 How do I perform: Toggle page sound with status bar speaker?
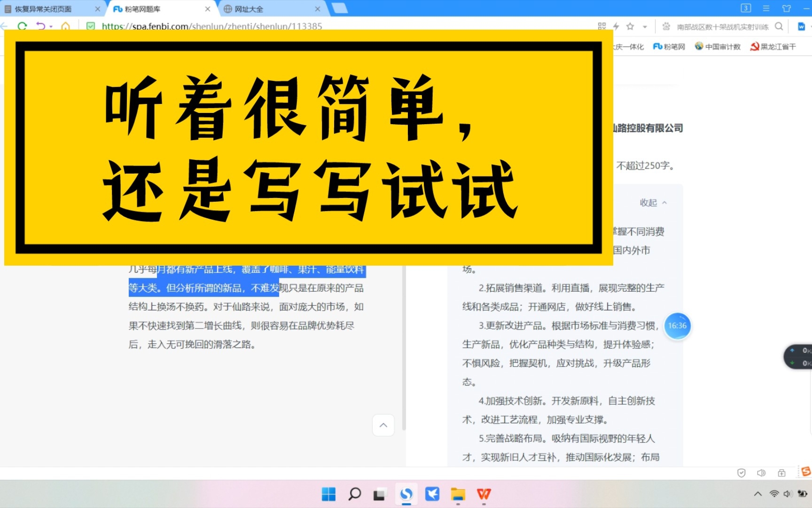761,473
